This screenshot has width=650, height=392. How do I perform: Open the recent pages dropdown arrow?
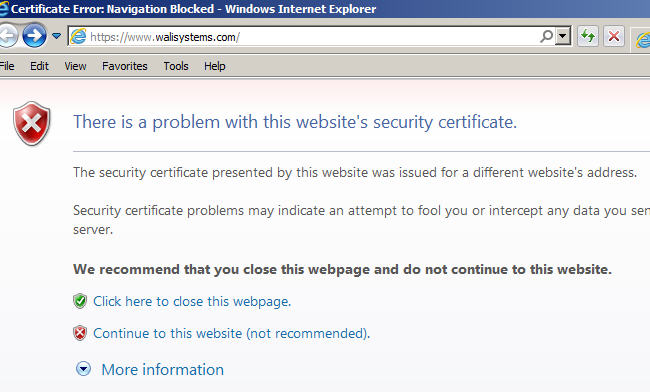point(56,36)
